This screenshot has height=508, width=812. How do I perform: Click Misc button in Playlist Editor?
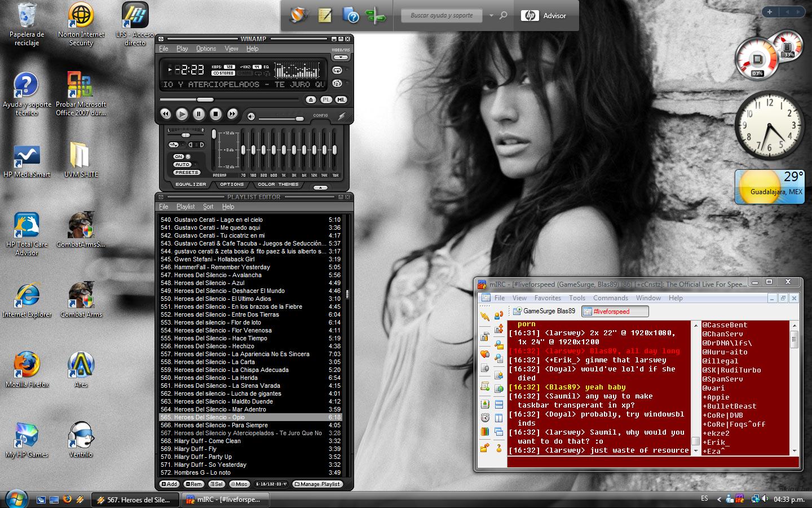240,484
